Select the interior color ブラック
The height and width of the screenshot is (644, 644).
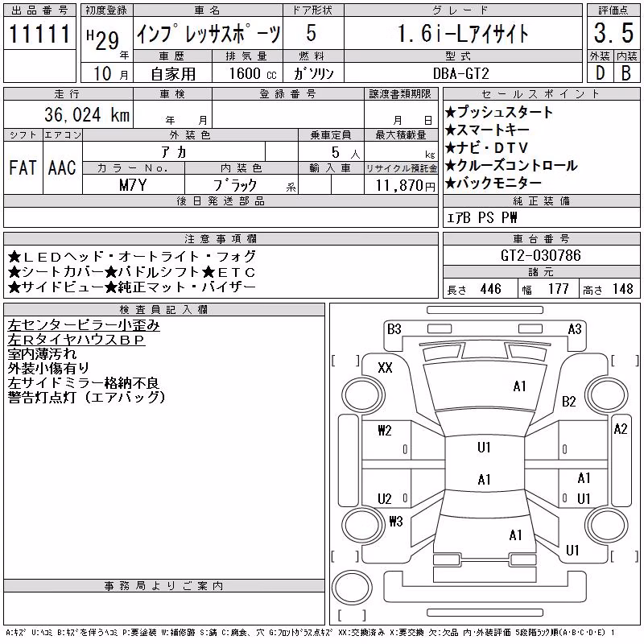pyautogui.click(x=235, y=185)
